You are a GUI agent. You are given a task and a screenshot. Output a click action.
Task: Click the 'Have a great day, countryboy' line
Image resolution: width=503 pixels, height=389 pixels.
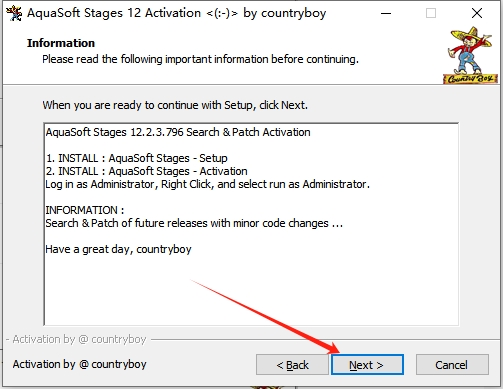[x=118, y=249]
